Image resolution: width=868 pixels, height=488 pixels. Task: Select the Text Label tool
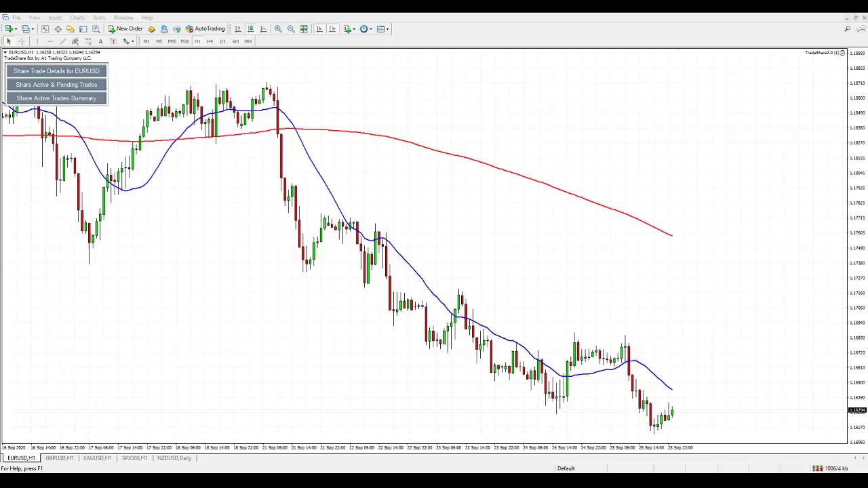pos(113,41)
